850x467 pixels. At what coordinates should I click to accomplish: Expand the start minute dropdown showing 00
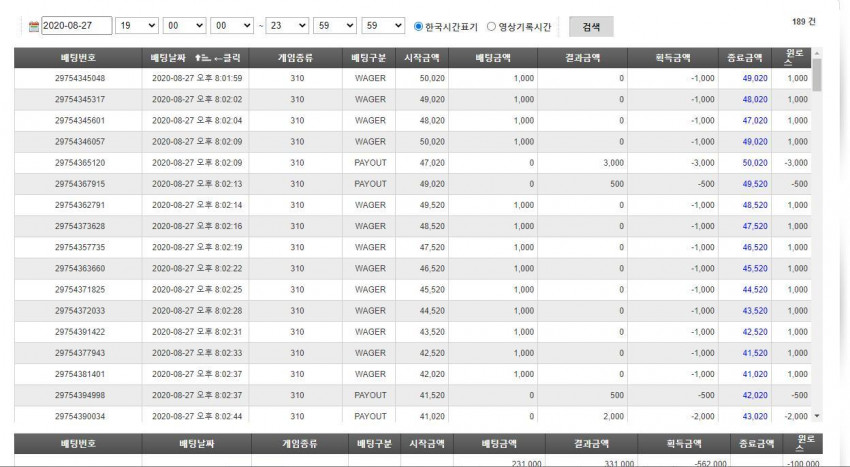click(184, 25)
